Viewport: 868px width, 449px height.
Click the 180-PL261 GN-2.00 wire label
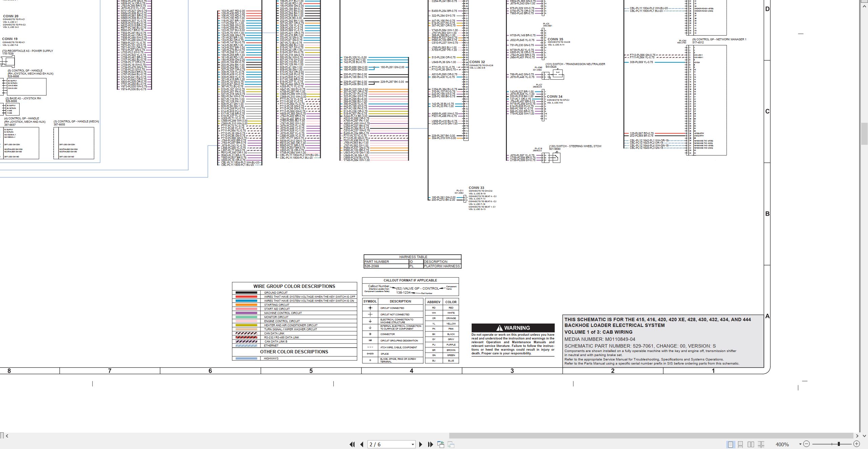point(392,67)
